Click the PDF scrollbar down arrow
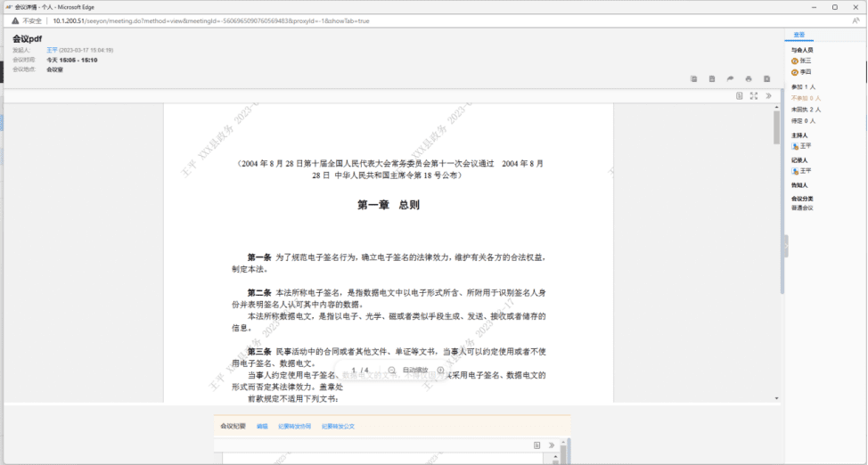Image resolution: width=868 pixels, height=465 pixels. tap(777, 398)
